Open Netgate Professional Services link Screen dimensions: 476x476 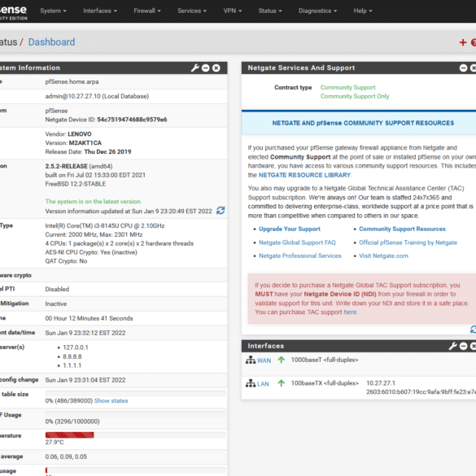tap(300, 256)
